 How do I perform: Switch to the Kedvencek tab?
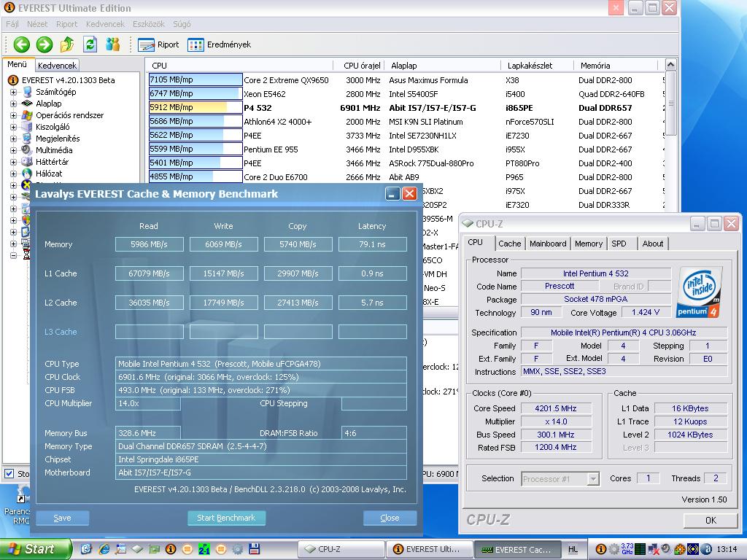[x=57, y=65]
